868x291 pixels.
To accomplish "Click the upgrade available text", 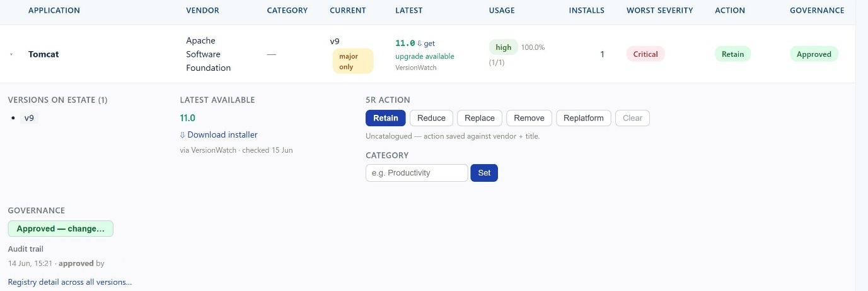I will pyautogui.click(x=425, y=56).
